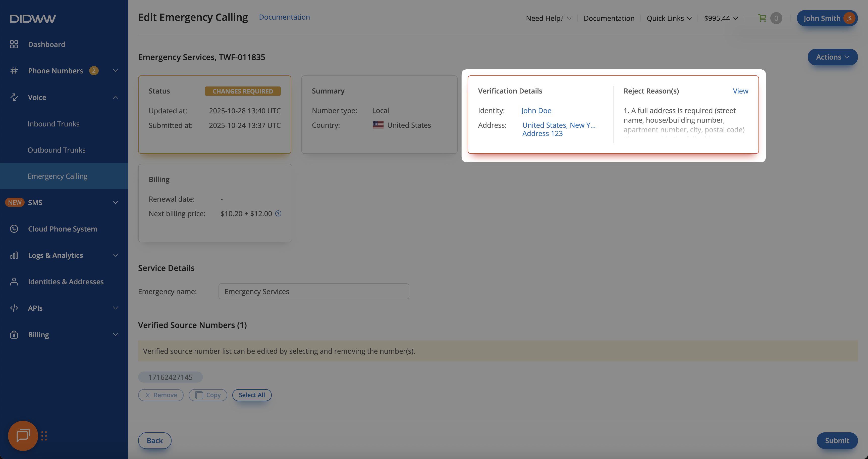
Task: Click the chat widget drag handle
Action: (44, 436)
